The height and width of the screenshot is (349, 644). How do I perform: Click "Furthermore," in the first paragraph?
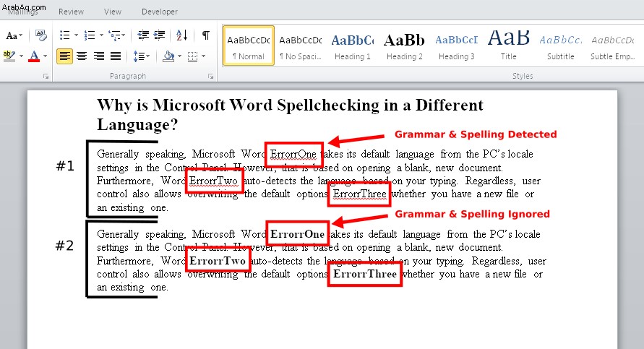point(125,181)
